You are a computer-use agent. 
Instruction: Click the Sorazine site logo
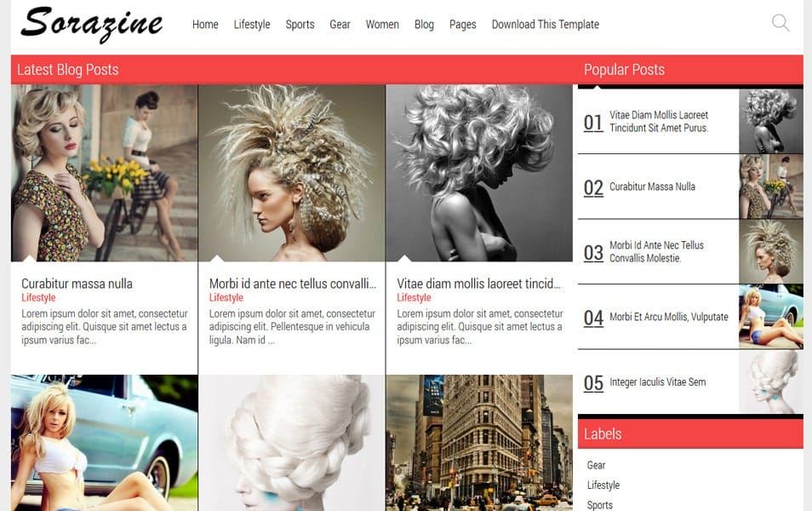(x=94, y=24)
